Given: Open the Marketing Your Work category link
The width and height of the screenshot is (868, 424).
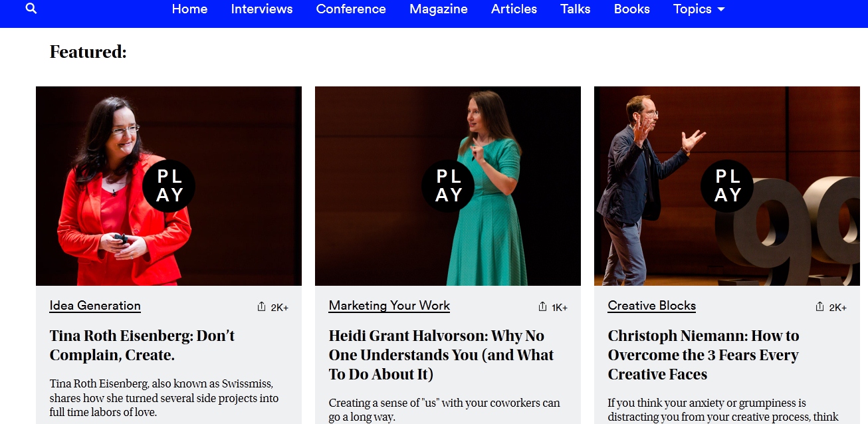Looking at the screenshot, I should [x=389, y=306].
